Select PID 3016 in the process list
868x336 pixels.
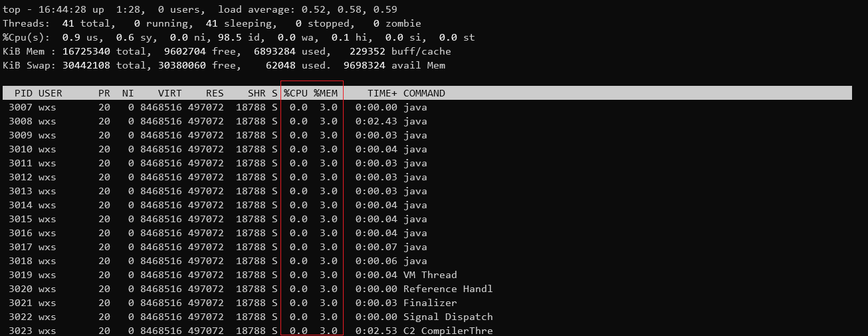(x=21, y=233)
